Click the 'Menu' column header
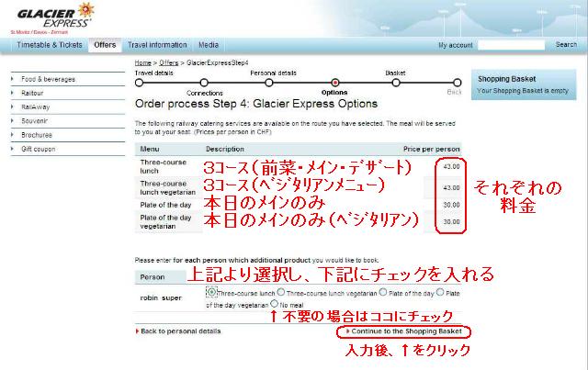Image resolution: width=588 pixels, height=370 pixels. (x=150, y=149)
